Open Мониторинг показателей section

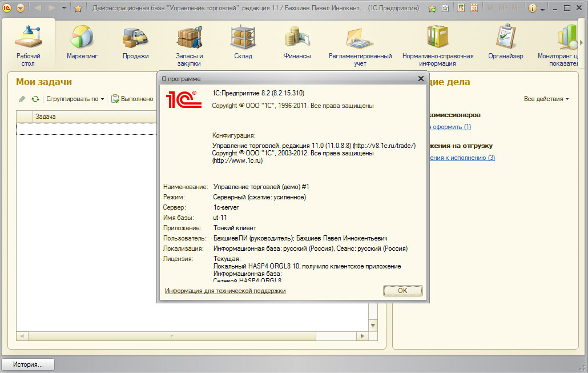pos(559,46)
